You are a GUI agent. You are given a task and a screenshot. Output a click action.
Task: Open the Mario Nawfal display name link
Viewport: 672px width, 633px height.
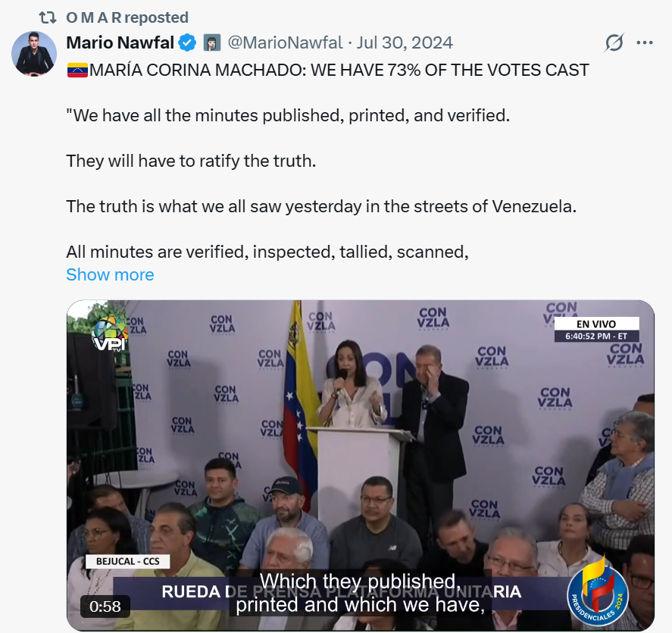[x=120, y=43]
